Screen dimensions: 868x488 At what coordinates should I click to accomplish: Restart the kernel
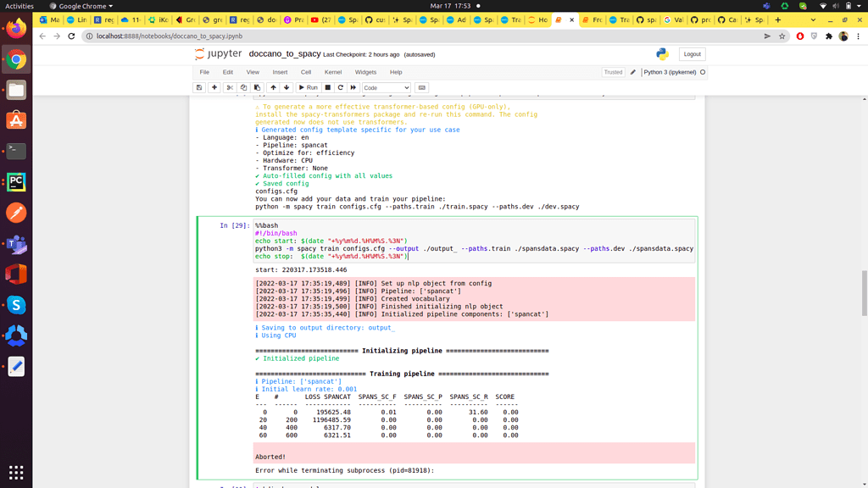tap(341, 87)
